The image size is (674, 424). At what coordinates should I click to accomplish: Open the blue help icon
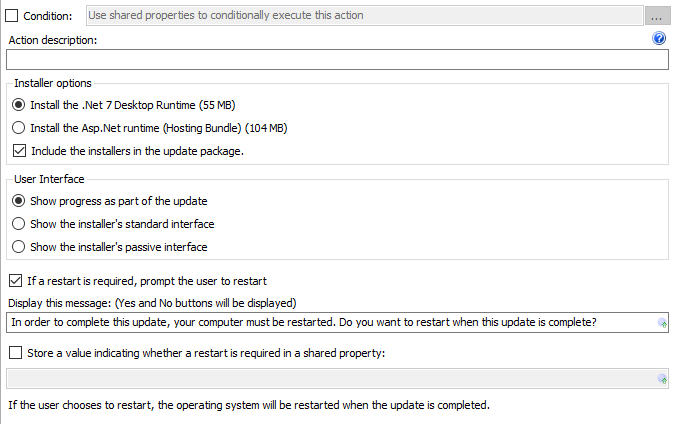659,38
